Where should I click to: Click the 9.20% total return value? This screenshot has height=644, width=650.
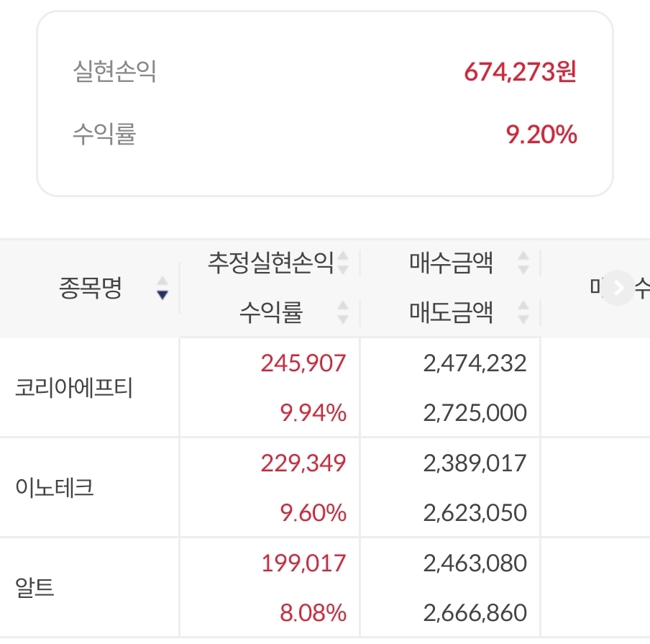pyautogui.click(x=541, y=135)
